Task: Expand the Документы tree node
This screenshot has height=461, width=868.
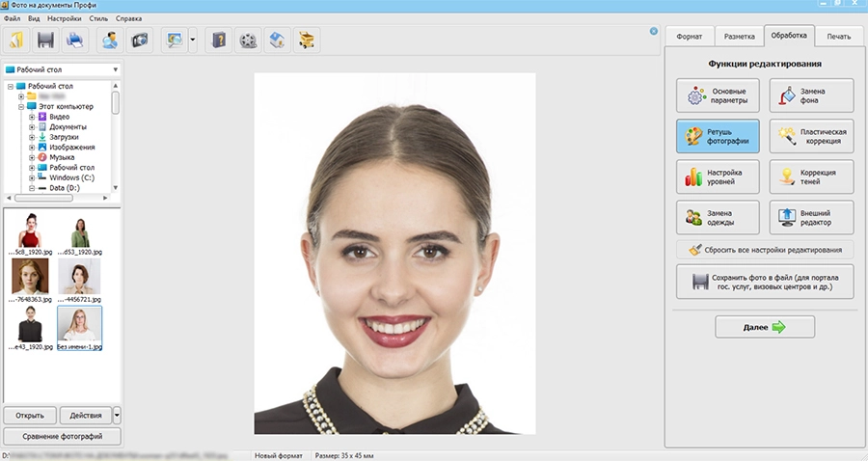Action: [x=32, y=126]
